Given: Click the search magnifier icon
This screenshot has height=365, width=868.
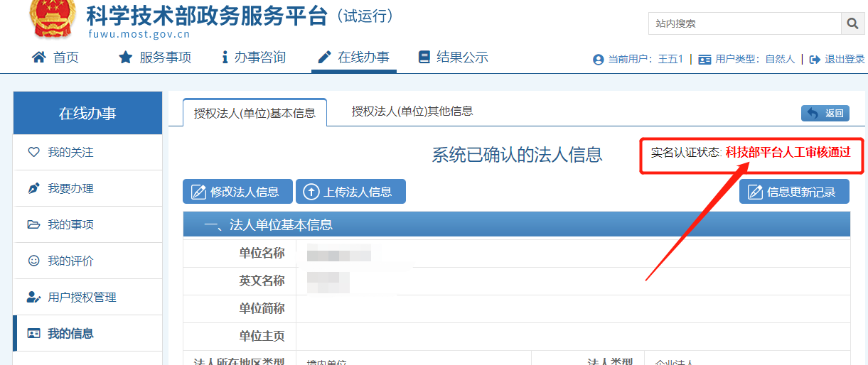Looking at the screenshot, I should tap(852, 23).
